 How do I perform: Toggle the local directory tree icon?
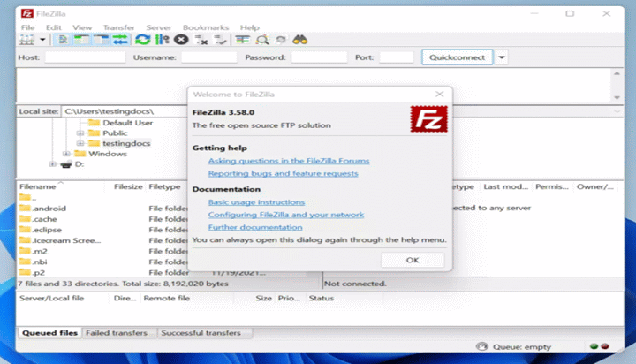click(x=81, y=40)
